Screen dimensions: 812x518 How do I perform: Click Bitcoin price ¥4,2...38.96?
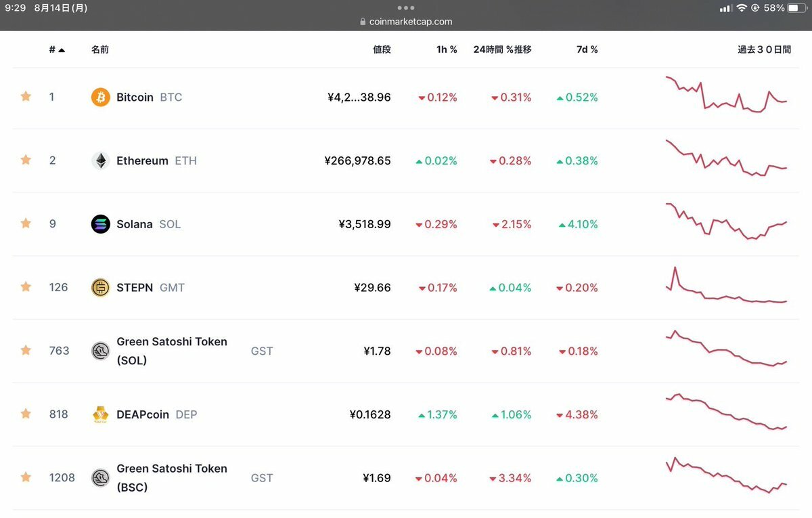coord(359,98)
